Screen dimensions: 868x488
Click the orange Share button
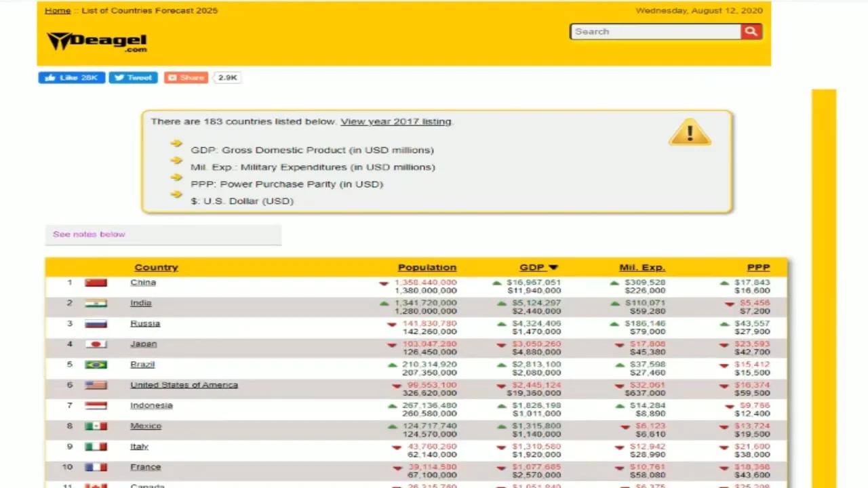tap(186, 78)
